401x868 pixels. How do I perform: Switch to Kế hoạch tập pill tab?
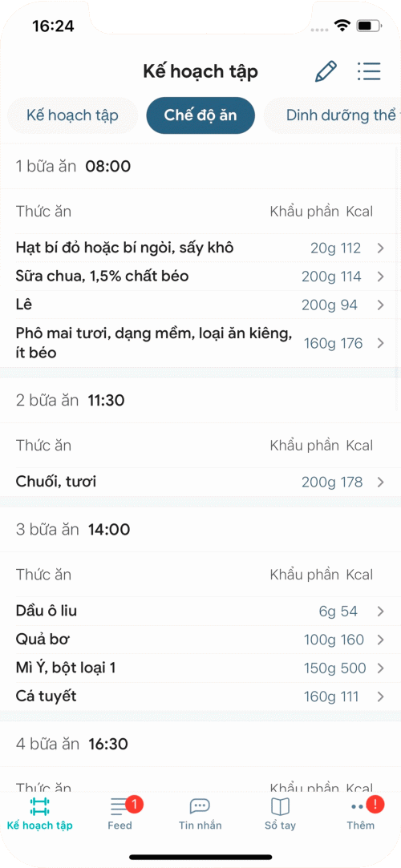[x=72, y=115]
